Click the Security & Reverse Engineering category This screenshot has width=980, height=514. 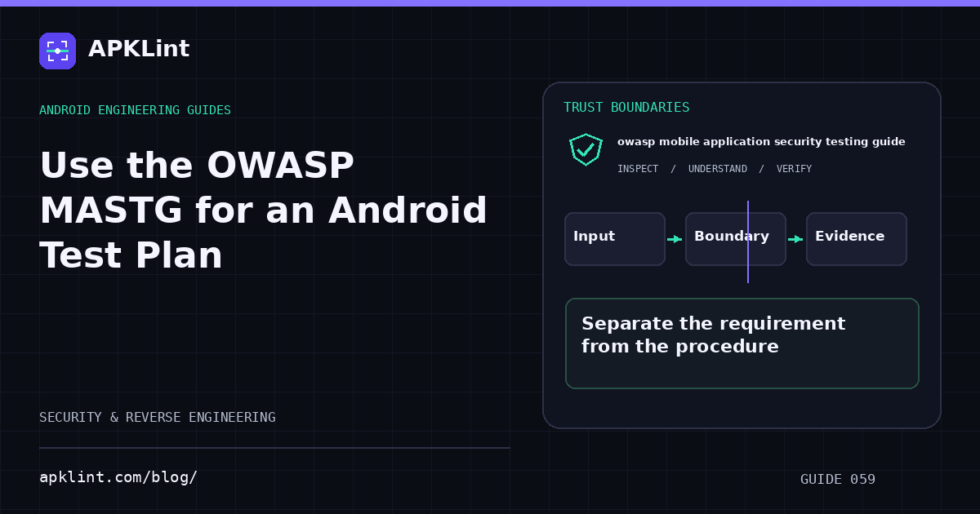(158, 418)
